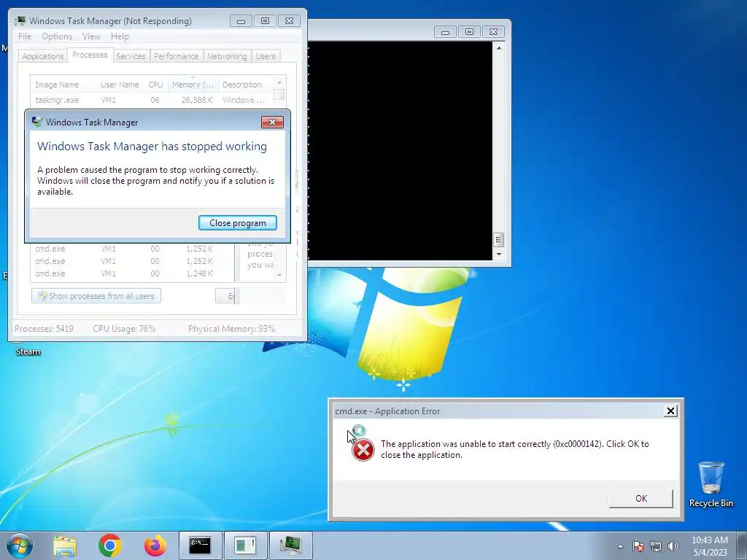
Task: Sort by Memory column header
Action: tap(193, 85)
